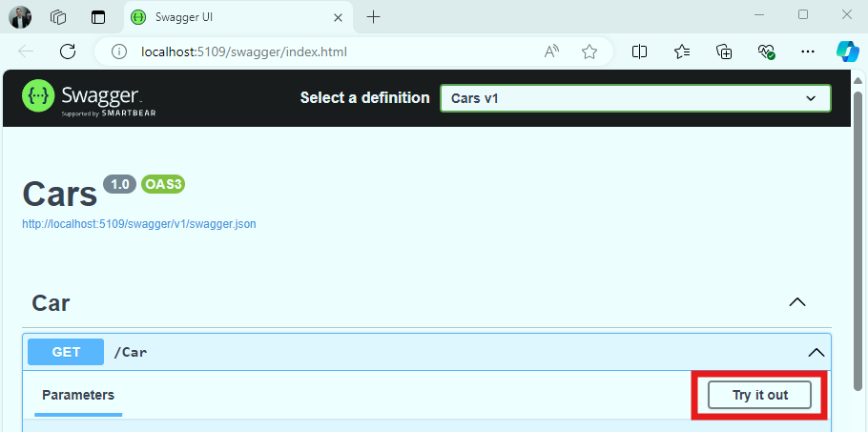This screenshot has height=432, width=868.
Task: Click the Swagger logo
Action: (x=89, y=98)
